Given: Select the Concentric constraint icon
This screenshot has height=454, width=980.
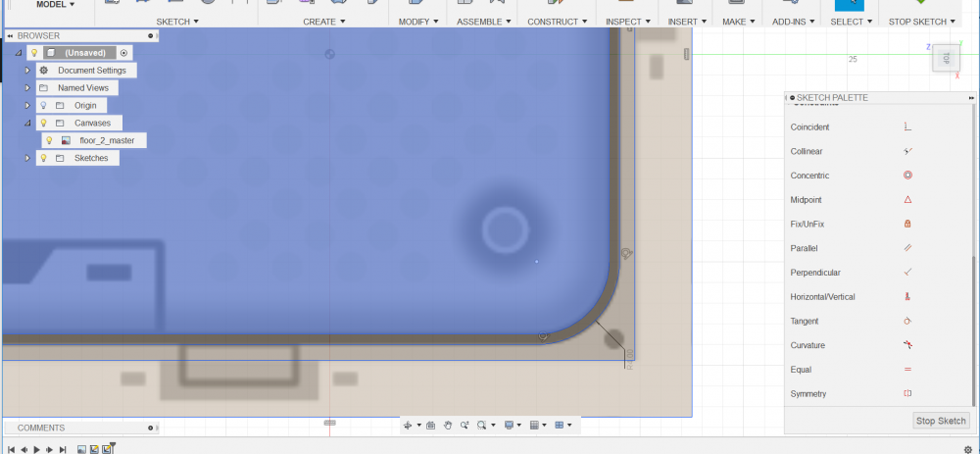Looking at the screenshot, I should 907,176.
